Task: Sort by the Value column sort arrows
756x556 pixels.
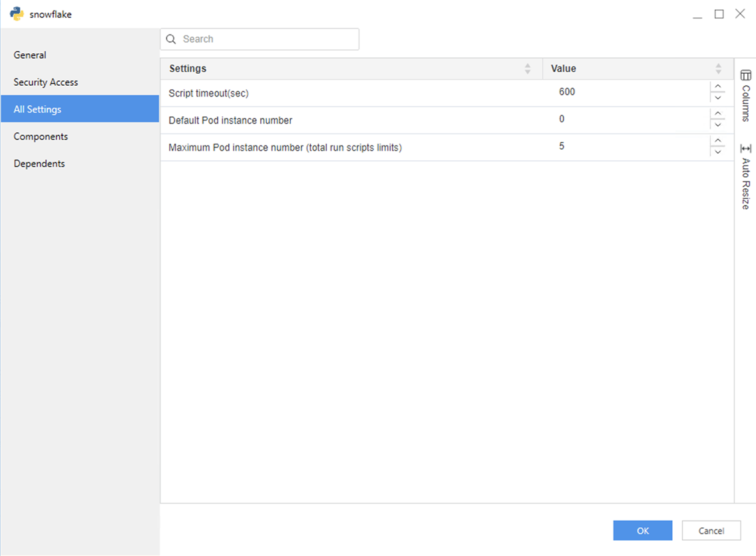Action: pos(718,69)
